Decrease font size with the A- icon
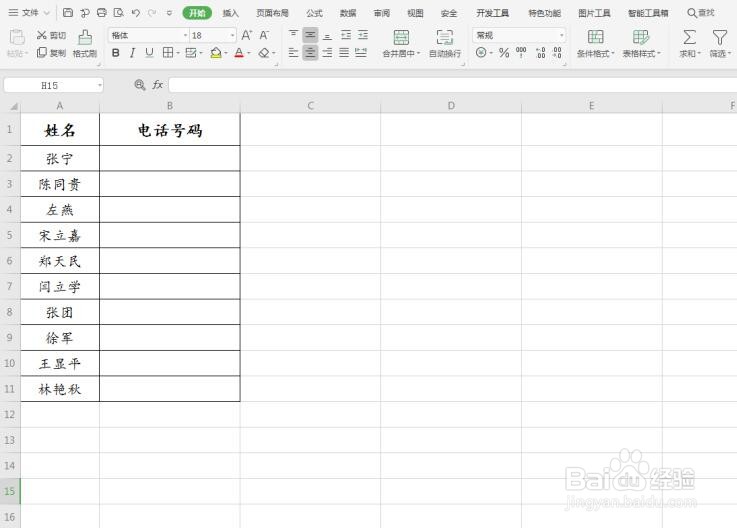This screenshot has width=737, height=528. tap(264, 35)
